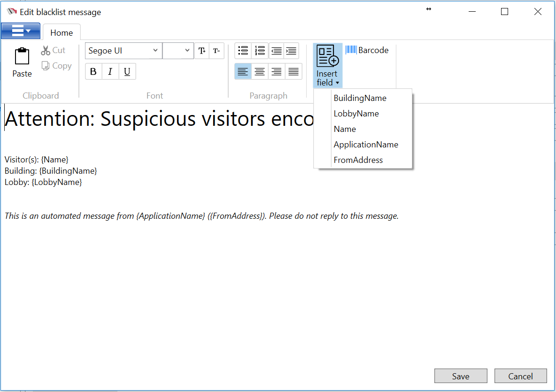
Task: Insert a Barcode into the message
Action: tap(367, 50)
